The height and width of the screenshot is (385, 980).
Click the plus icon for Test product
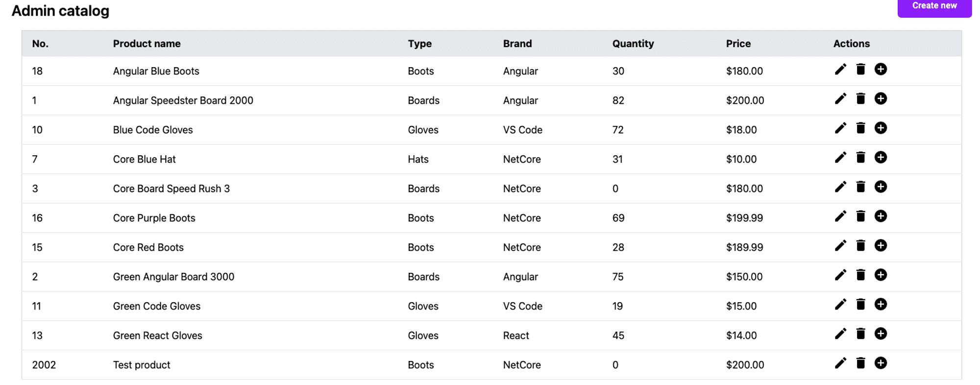click(881, 363)
